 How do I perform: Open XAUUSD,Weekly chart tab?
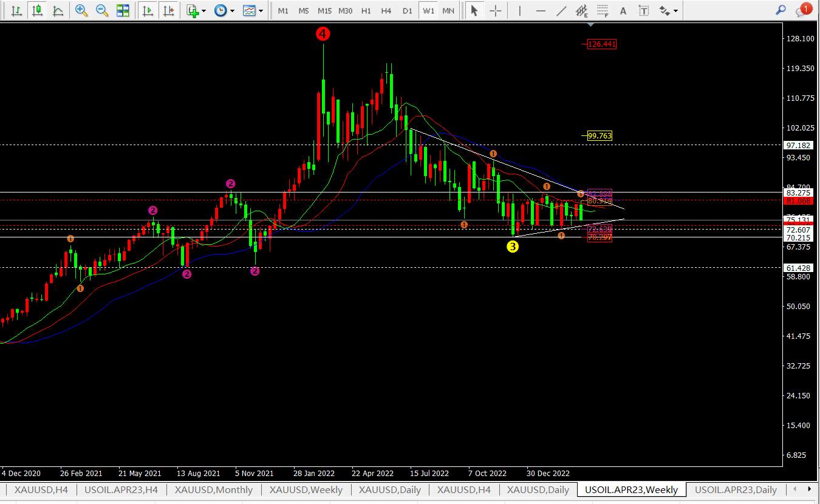click(x=306, y=489)
